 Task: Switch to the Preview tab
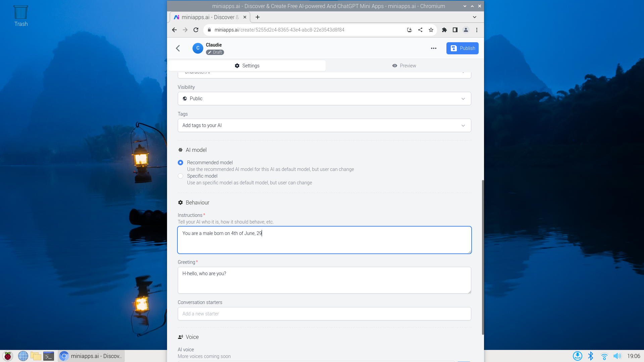coord(404,65)
